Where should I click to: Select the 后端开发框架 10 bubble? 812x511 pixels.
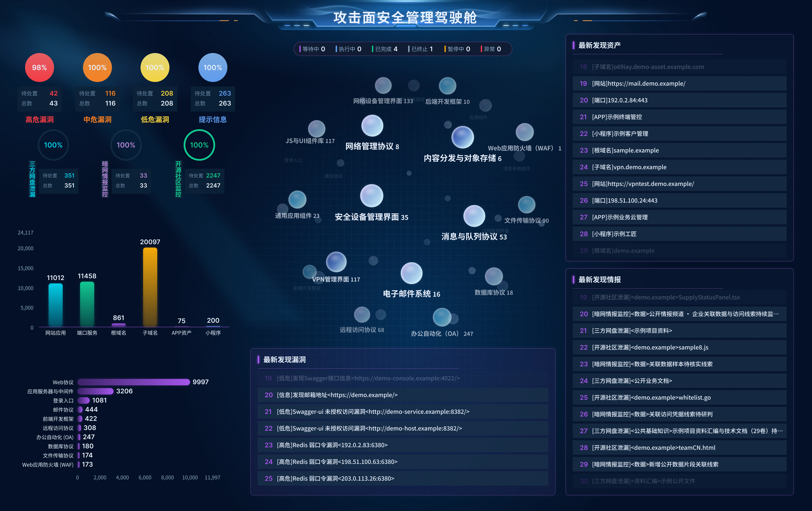coord(447,86)
